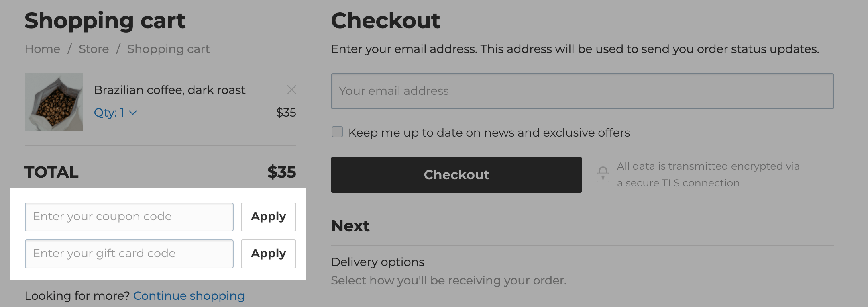Click the Next section title

350,226
